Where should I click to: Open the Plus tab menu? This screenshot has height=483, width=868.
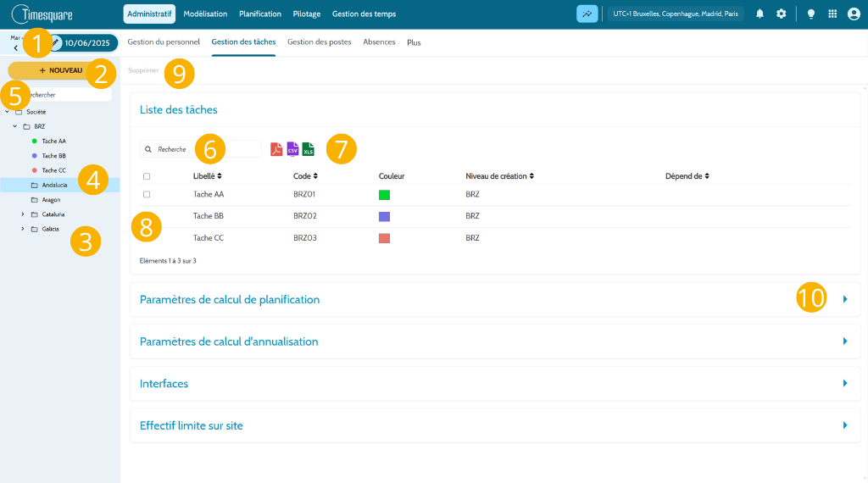tap(414, 42)
